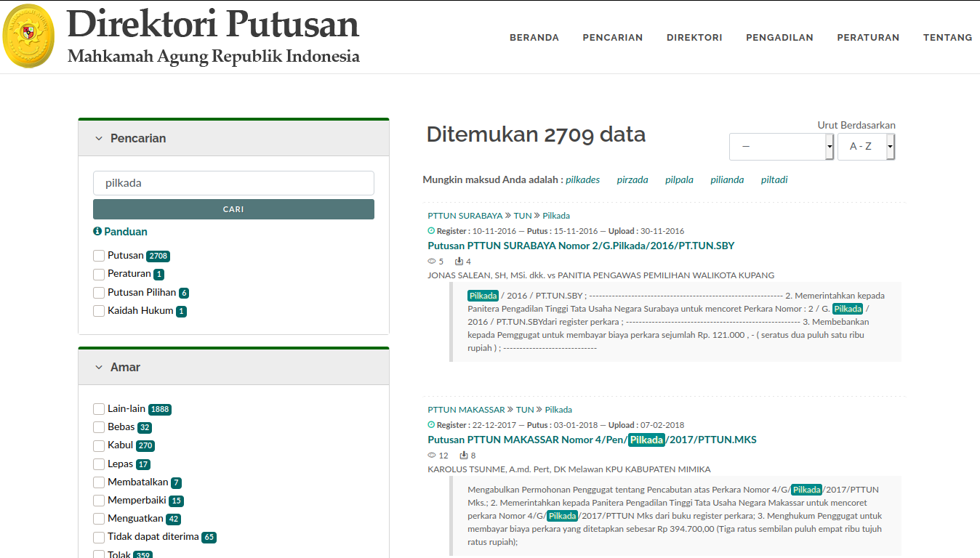Click the 2708 count badge next to Putusan
980x558 pixels.
[x=158, y=256]
